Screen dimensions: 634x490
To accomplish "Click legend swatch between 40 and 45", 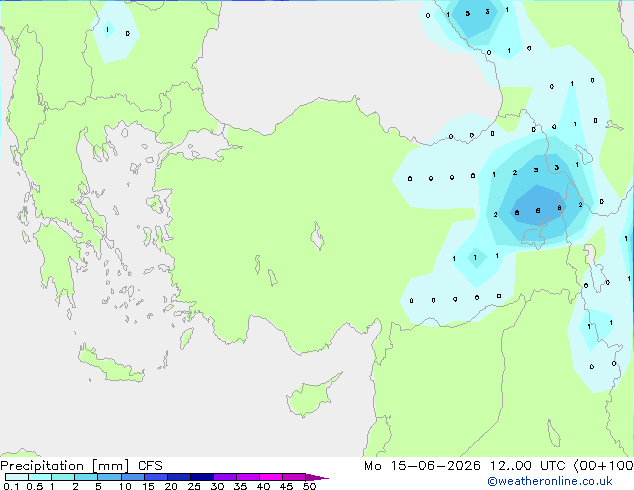I will click(271, 477).
